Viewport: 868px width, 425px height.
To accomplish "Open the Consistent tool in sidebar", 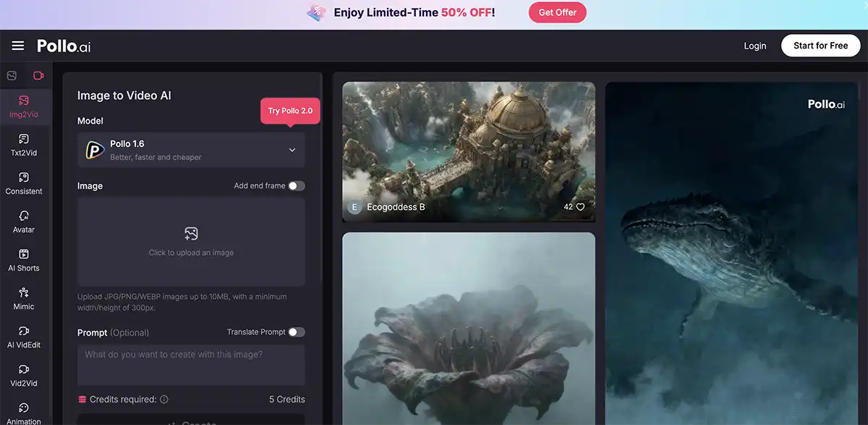I will point(24,183).
